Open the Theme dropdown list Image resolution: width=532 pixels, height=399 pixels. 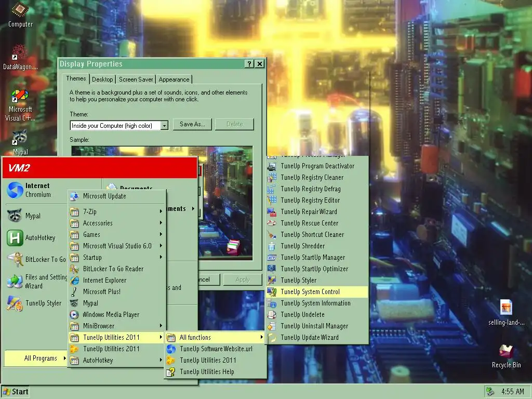[164, 126]
